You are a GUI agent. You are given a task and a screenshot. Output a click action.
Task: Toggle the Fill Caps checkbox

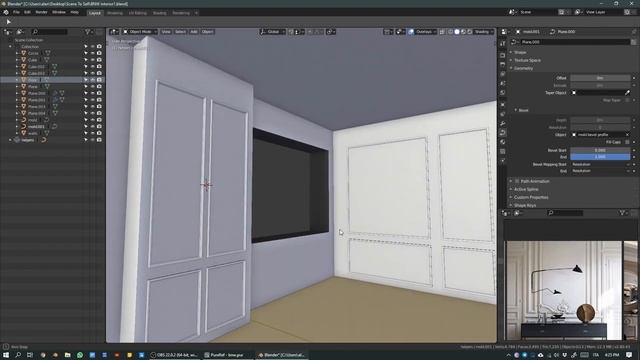pyautogui.click(x=627, y=142)
